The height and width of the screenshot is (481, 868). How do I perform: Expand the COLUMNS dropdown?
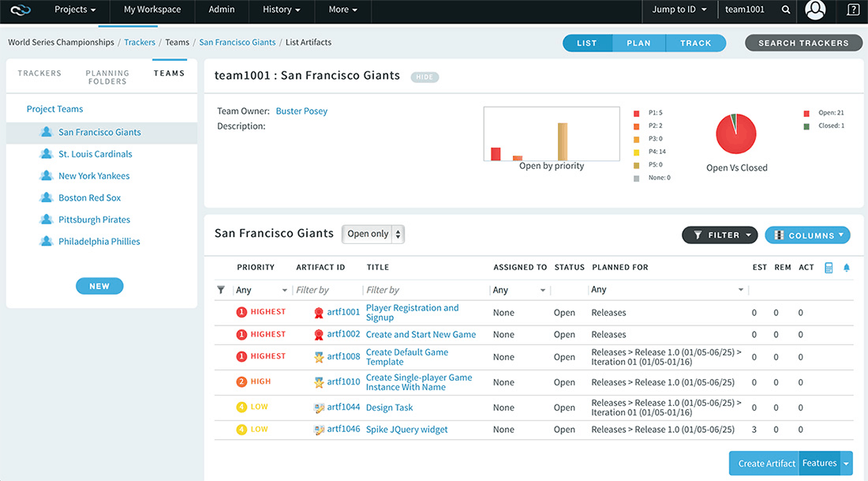(x=807, y=235)
